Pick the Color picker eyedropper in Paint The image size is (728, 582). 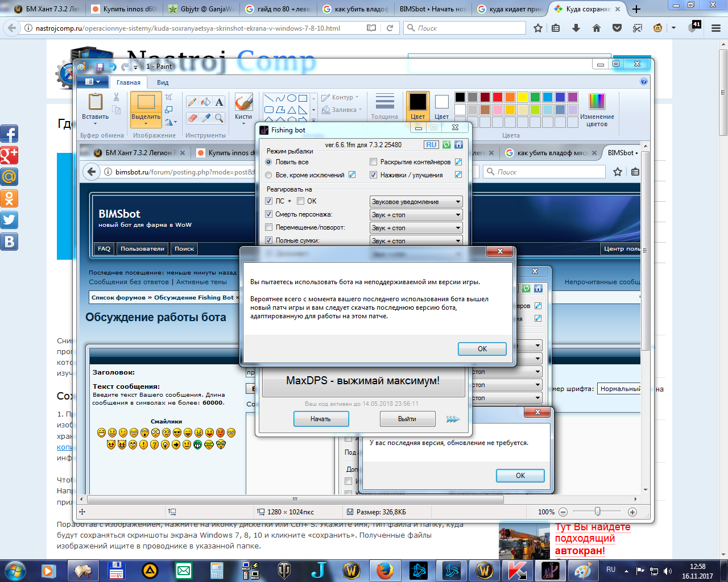(x=206, y=118)
